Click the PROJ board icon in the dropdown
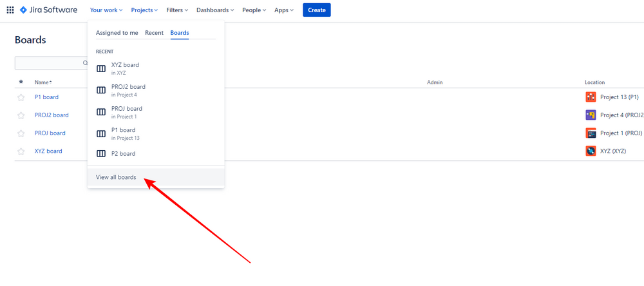The image size is (644, 286). pos(101,112)
